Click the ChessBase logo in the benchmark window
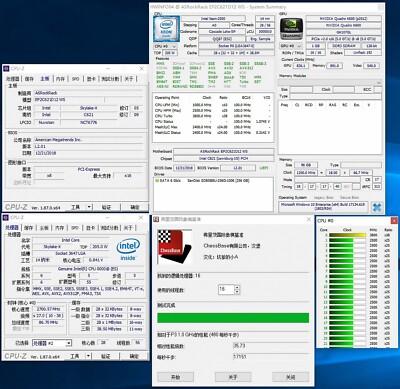This screenshot has height=389, width=400. [x=174, y=246]
